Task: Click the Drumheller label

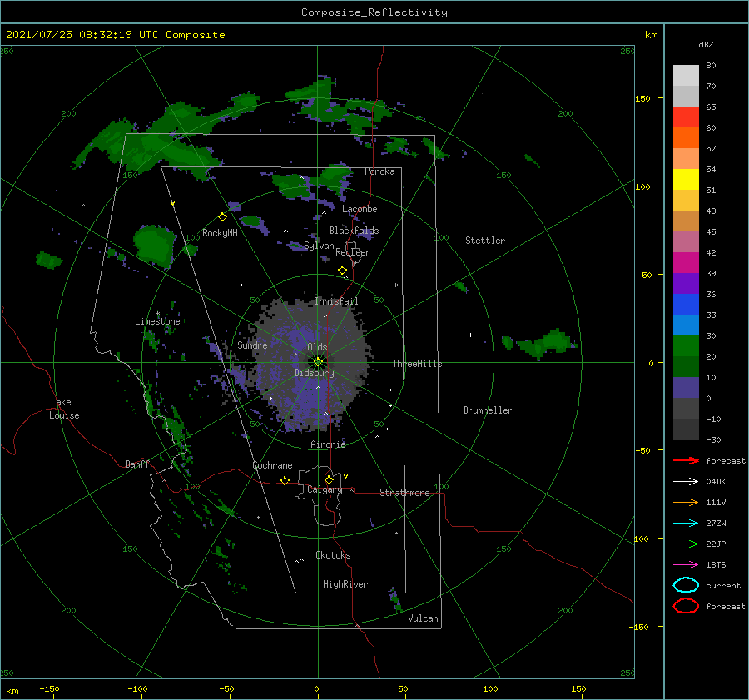Action: tap(488, 410)
